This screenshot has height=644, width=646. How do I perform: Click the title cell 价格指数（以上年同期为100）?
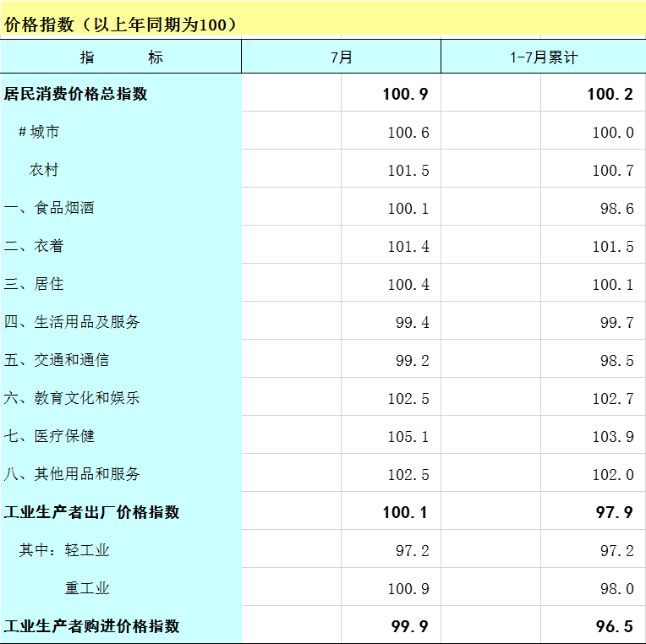tap(121, 25)
